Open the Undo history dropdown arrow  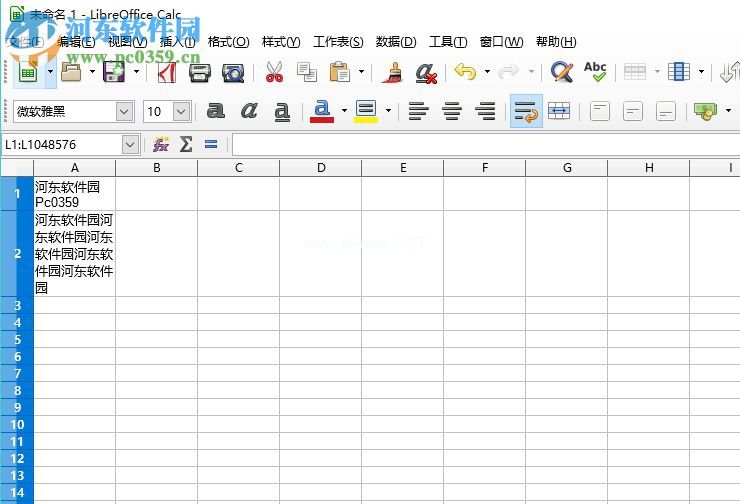point(488,72)
